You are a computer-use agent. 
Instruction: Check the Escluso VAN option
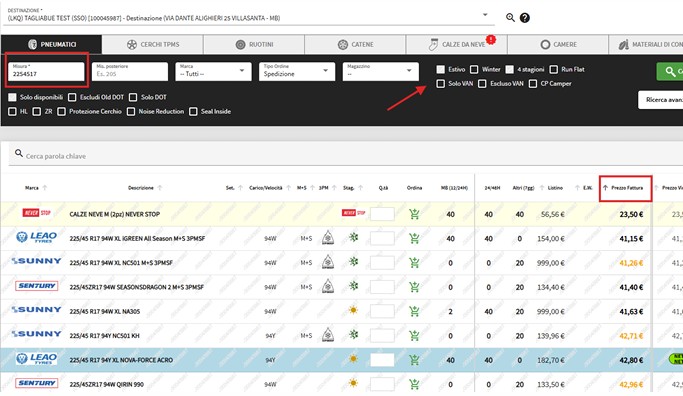tap(482, 84)
